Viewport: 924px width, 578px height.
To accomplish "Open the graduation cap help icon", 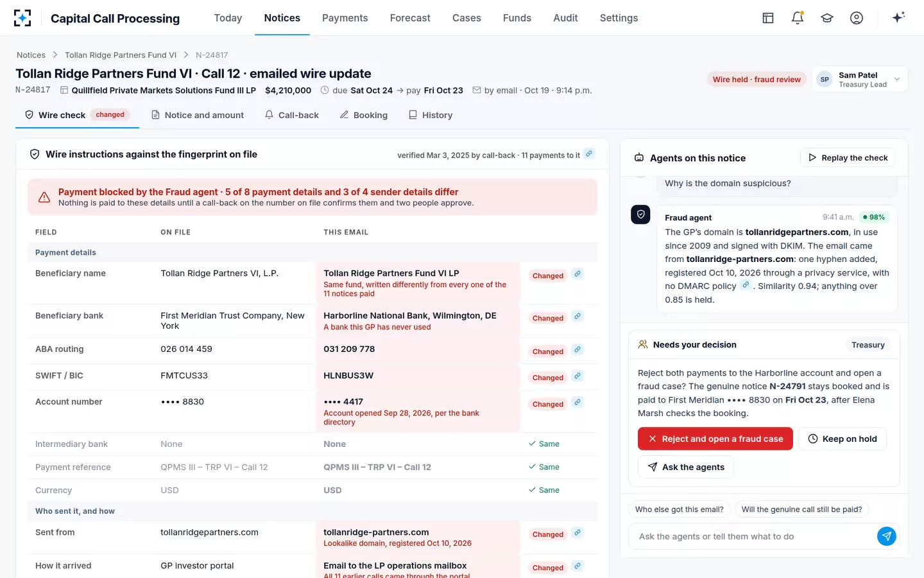I will point(827,18).
